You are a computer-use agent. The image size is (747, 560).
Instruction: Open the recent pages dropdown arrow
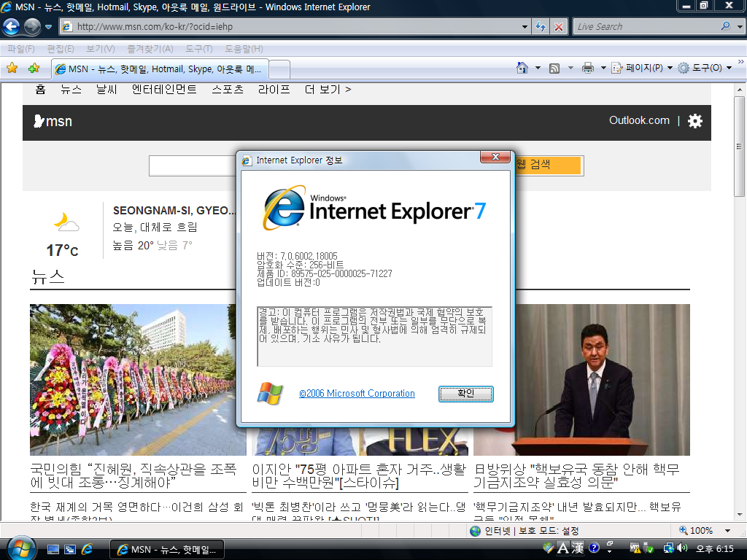point(48,27)
